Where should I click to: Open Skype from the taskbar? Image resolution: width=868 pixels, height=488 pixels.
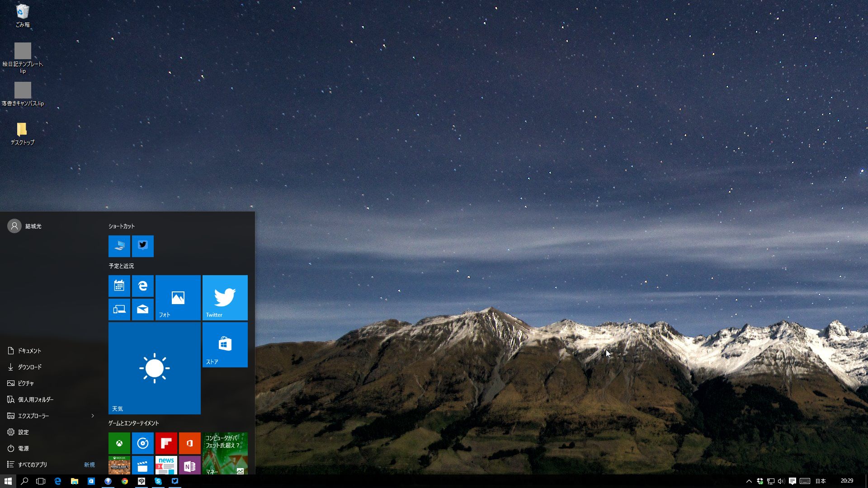coord(158,481)
